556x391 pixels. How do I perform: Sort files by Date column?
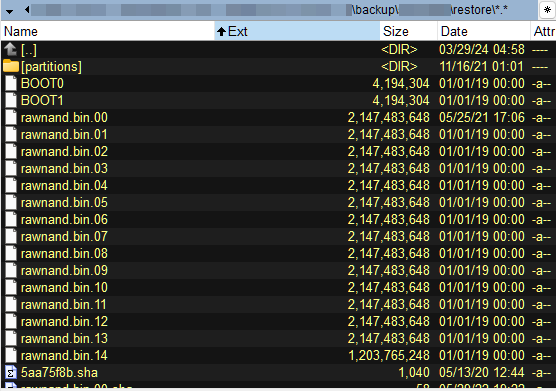pyautogui.click(x=484, y=31)
